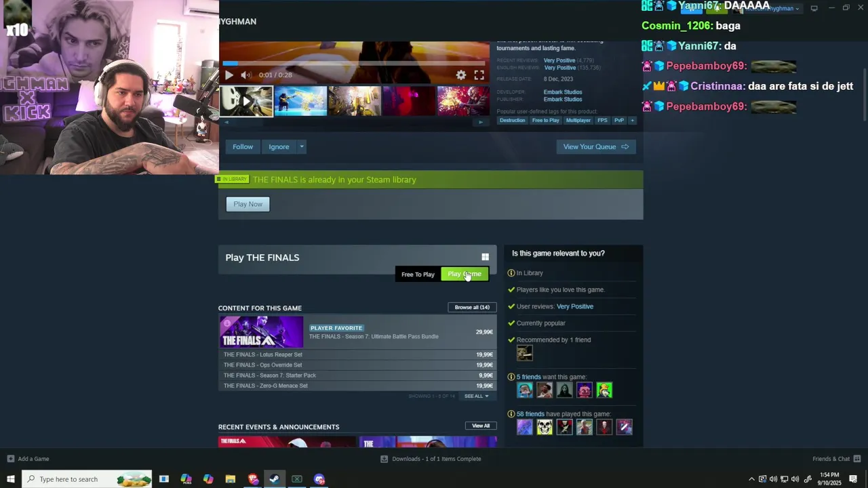Screen dimensions: 868x488
Task: Open the taskbar clock and date
Action: (829, 479)
